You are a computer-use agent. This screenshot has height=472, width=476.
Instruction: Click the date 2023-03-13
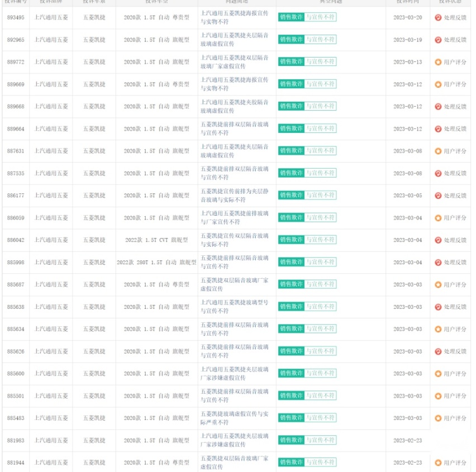408,62
